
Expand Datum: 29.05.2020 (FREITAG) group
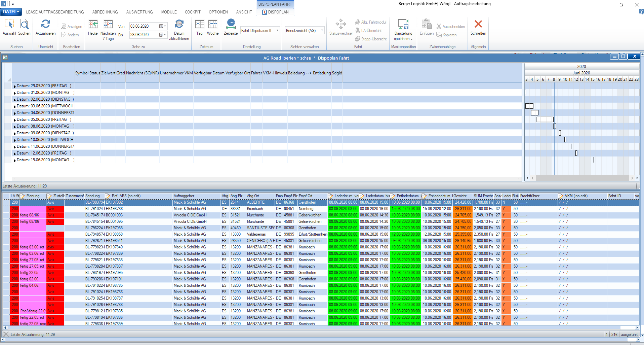pos(15,86)
